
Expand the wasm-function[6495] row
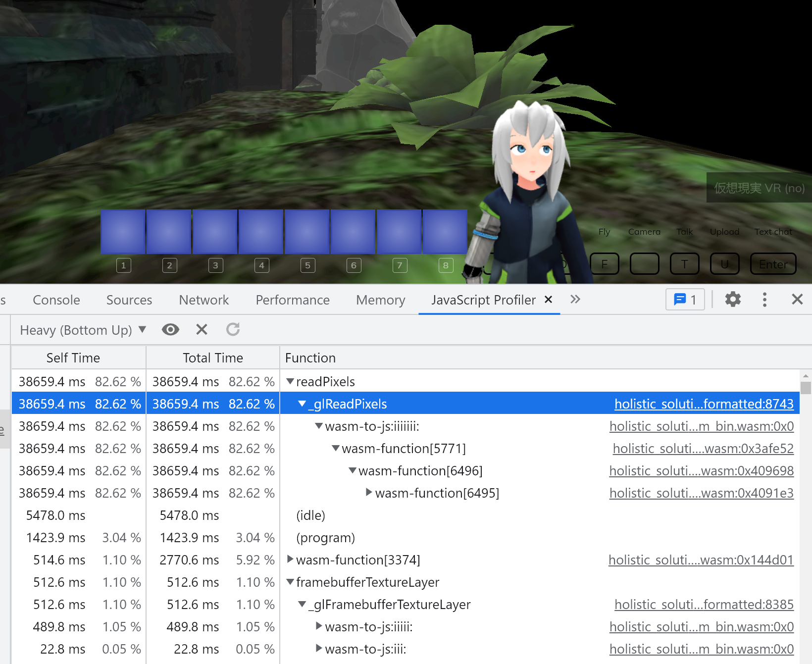coord(369,492)
